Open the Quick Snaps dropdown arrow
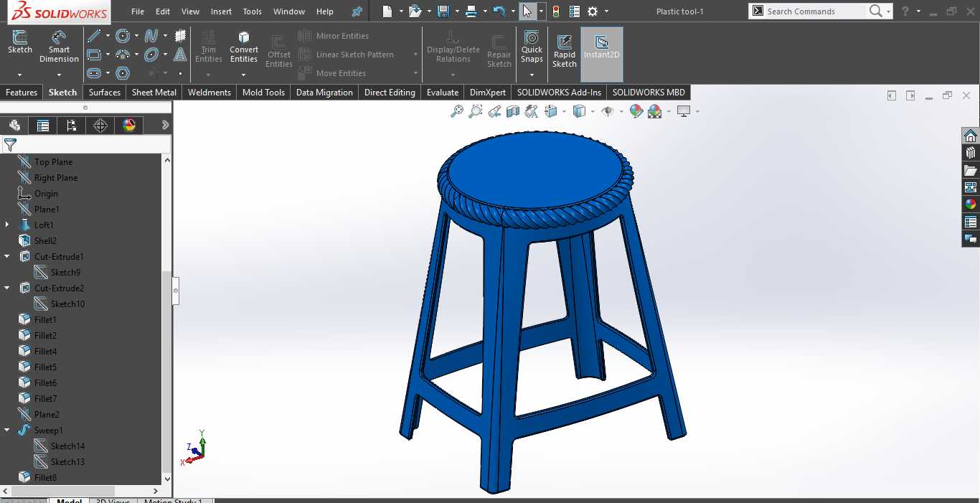This screenshot has height=503, width=980. click(532, 75)
